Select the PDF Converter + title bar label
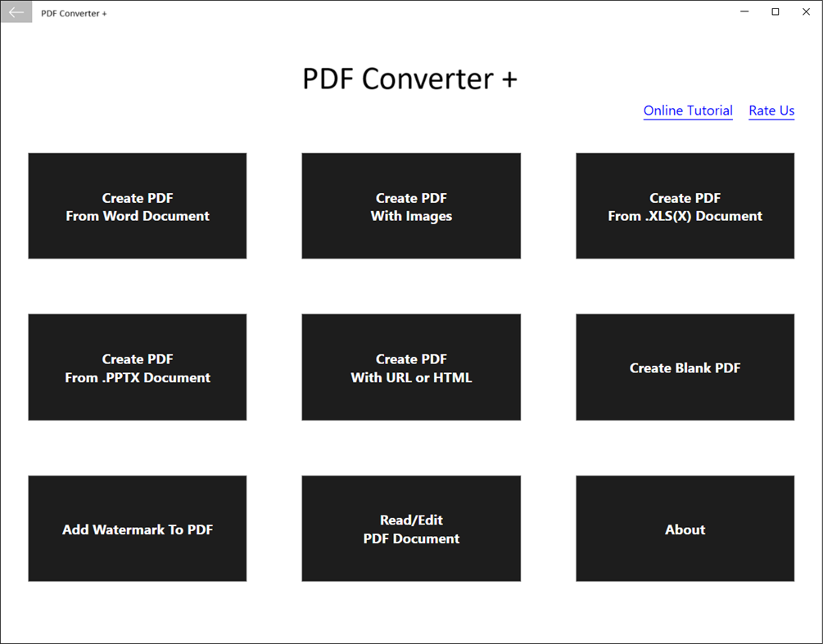 (74, 12)
